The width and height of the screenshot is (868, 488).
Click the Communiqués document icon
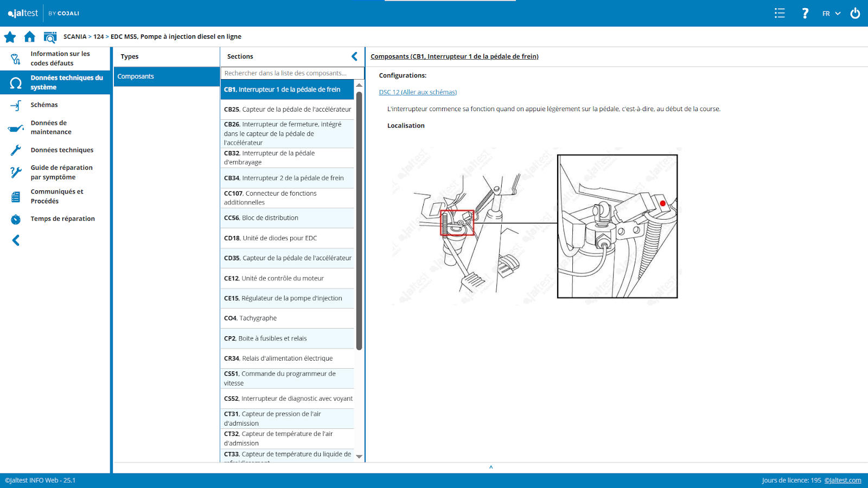pos(16,196)
